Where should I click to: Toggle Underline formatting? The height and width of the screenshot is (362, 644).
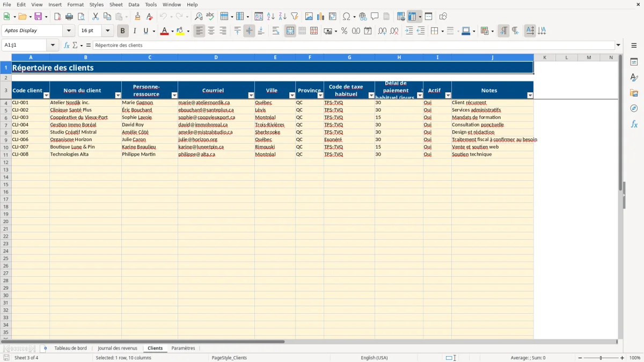coord(145,31)
